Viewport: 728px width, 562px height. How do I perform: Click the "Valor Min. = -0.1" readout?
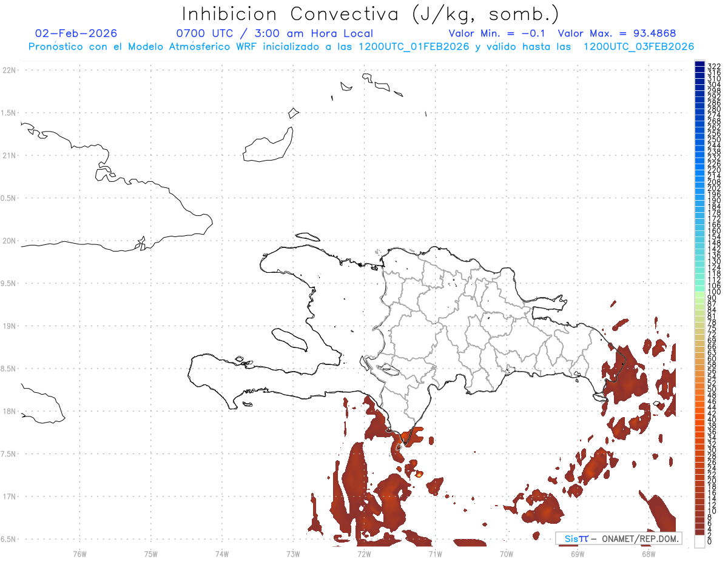point(498,33)
